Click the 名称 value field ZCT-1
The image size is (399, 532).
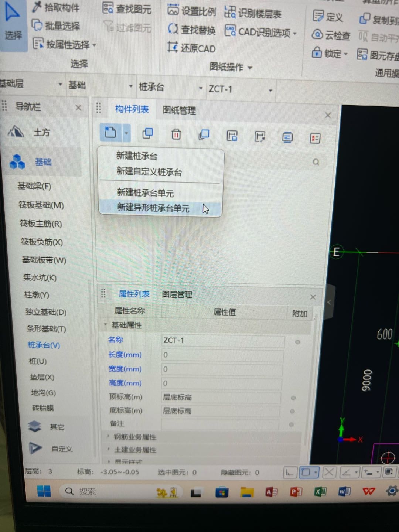[223, 341]
